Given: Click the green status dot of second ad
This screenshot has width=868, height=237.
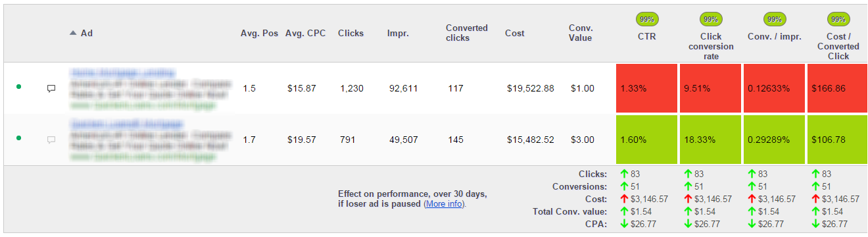Looking at the screenshot, I should click(18, 138).
